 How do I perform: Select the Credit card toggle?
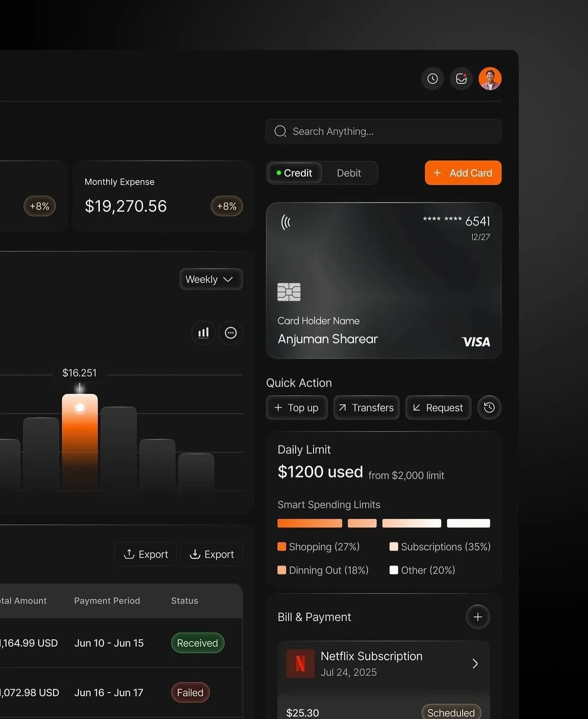(x=294, y=173)
